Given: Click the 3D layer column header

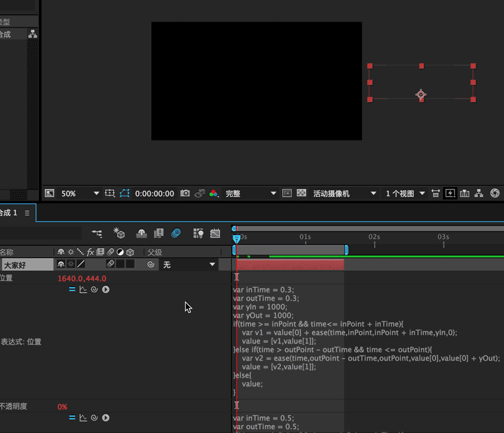Looking at the screenshot, I should coord(130,252).
